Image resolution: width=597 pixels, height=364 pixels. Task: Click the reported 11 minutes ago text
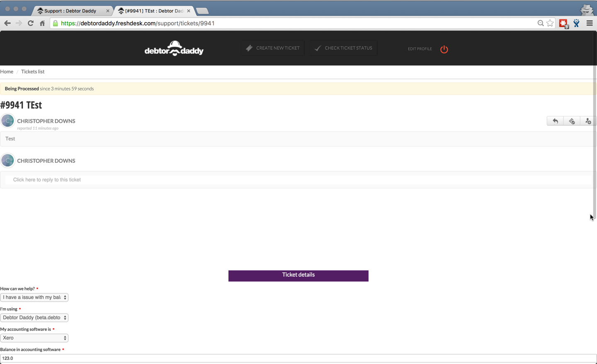coord(38,128)
